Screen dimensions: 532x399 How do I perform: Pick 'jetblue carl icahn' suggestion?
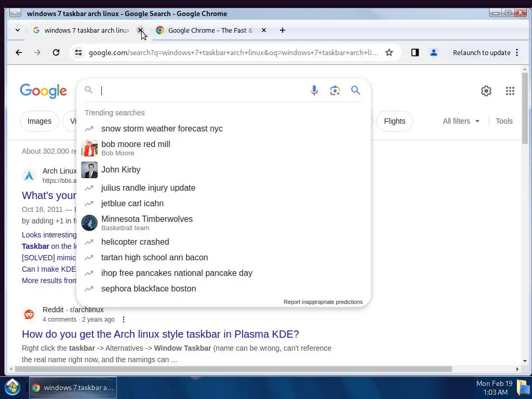pos(223,203)
